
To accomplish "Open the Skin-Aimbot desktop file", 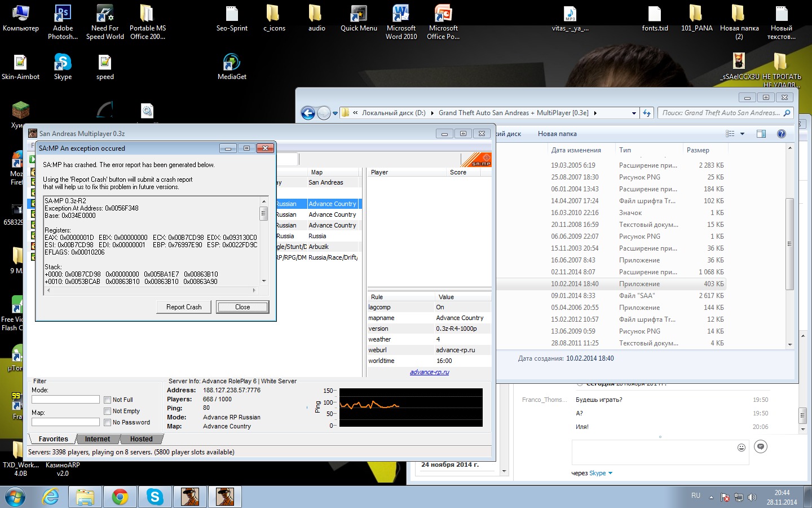I will click(20, 67).
